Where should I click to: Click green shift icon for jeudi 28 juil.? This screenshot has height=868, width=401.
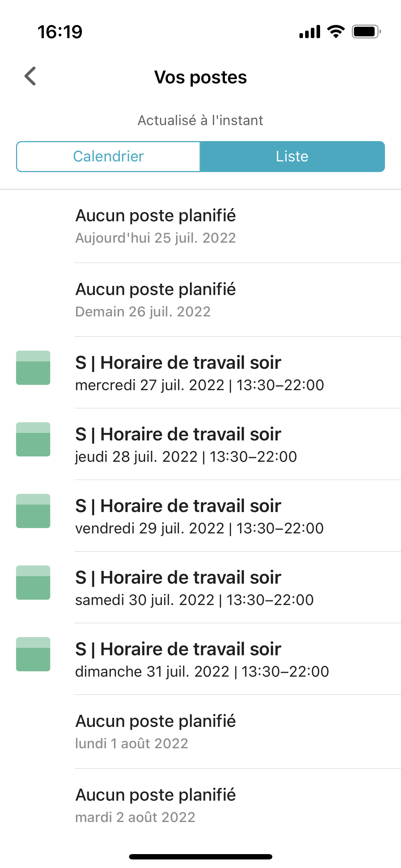pyautogui.click(x=33, y=439)
